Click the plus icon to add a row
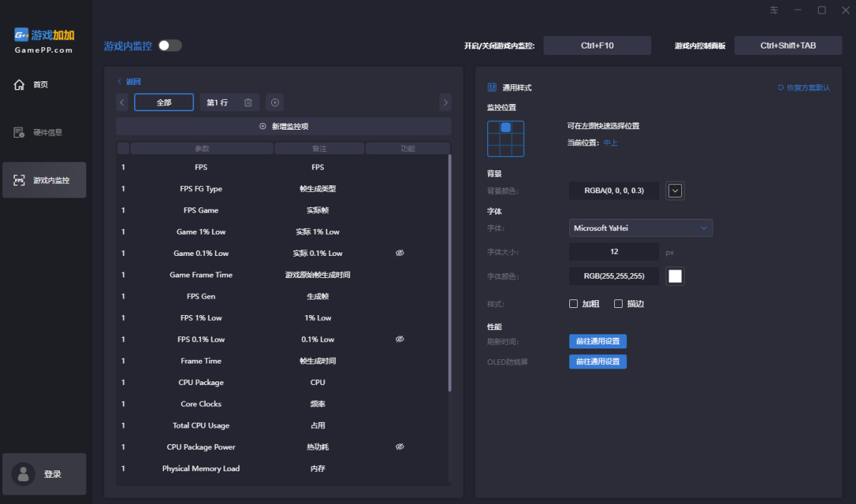Screen dimensions: 856x504 tap(275, 103)
